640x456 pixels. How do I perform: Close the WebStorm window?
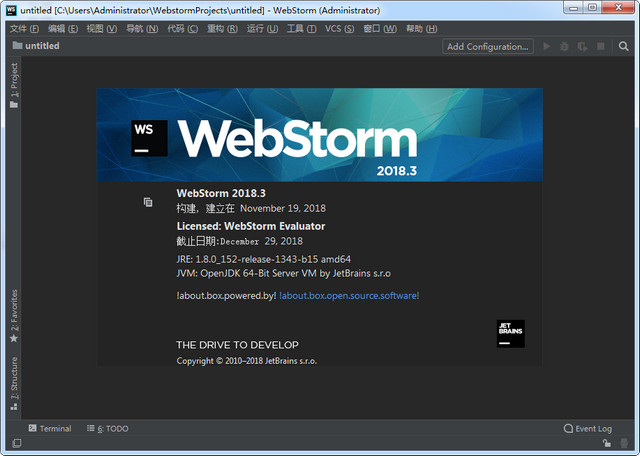618,8
